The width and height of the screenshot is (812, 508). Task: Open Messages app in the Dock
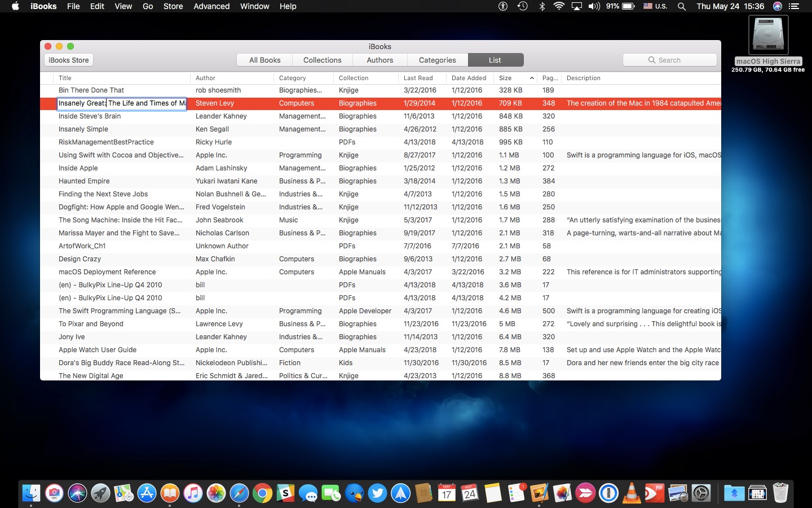(x=308, y=493)
